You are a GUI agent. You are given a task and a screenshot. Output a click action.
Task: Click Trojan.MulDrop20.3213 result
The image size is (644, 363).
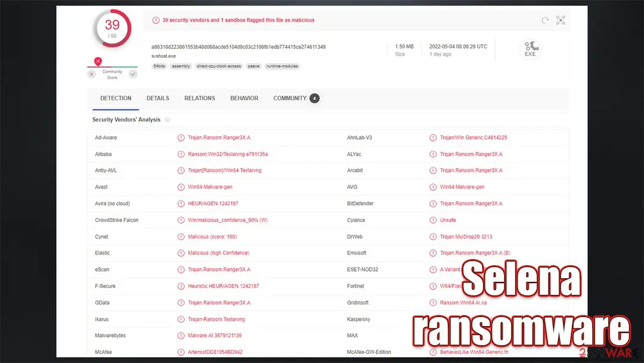466,237
